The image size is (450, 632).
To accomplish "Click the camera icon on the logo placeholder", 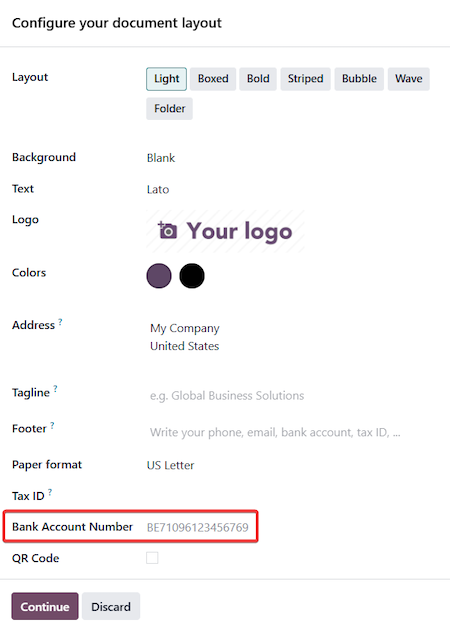I will [x=167, y=231].
